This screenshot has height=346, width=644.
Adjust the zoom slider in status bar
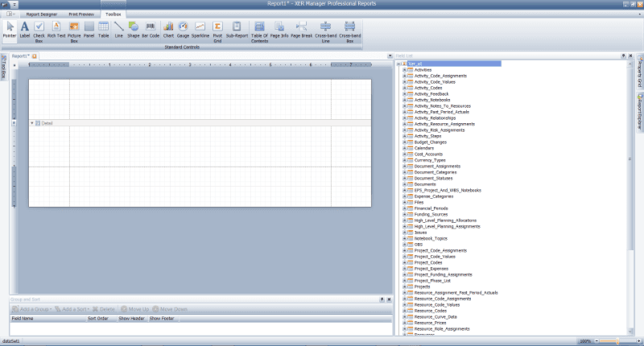point(617,341)
